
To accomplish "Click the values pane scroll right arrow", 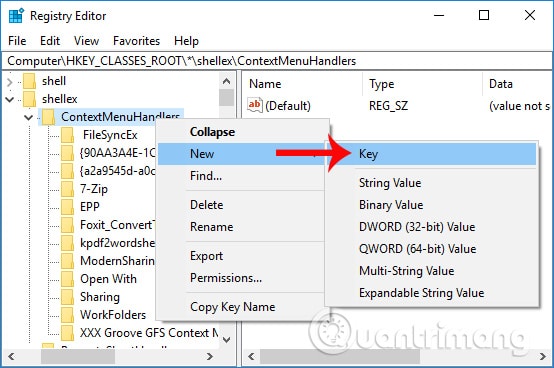I will click(x=543, y=356).
